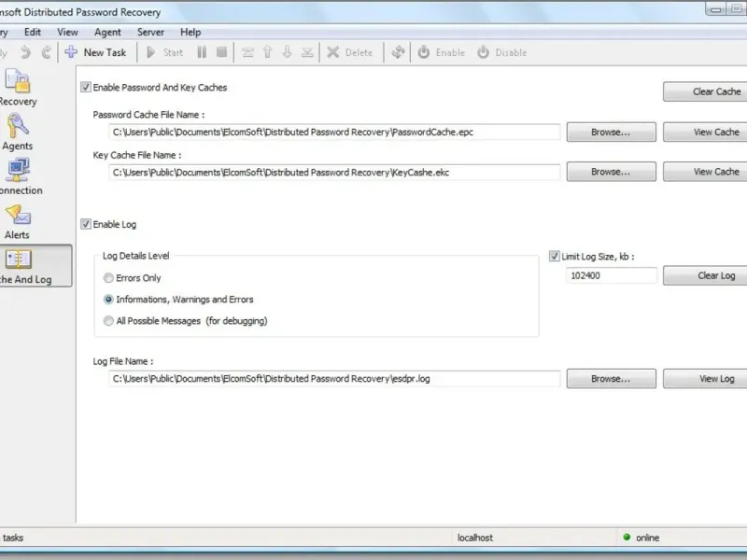Open the Server menu
Viewport: 747px width, 560px height.
(x=150, y=32)
